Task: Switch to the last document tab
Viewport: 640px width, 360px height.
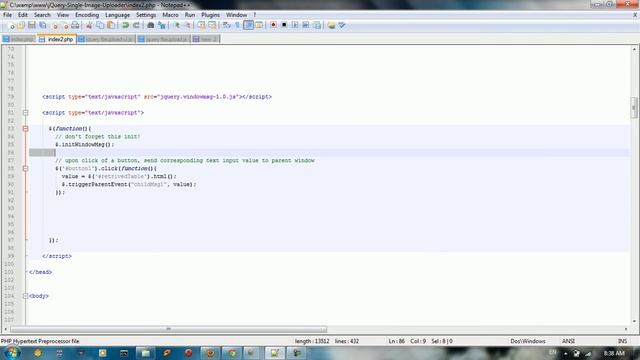Action: click(x=206, y=39)
